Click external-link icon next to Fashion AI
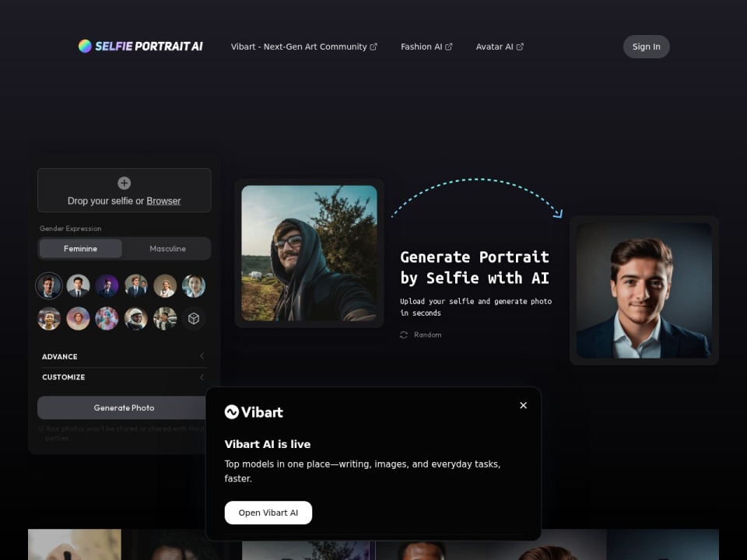 (449, 47)
